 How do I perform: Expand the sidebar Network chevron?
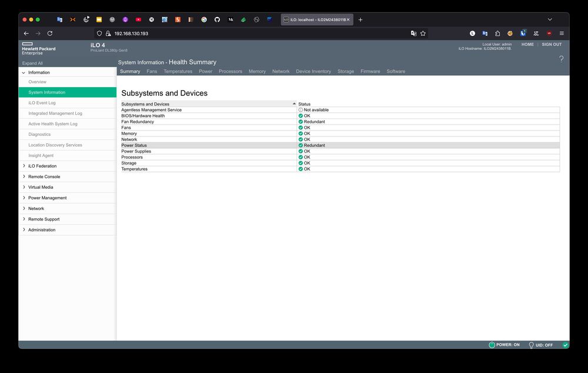(24, 208)
